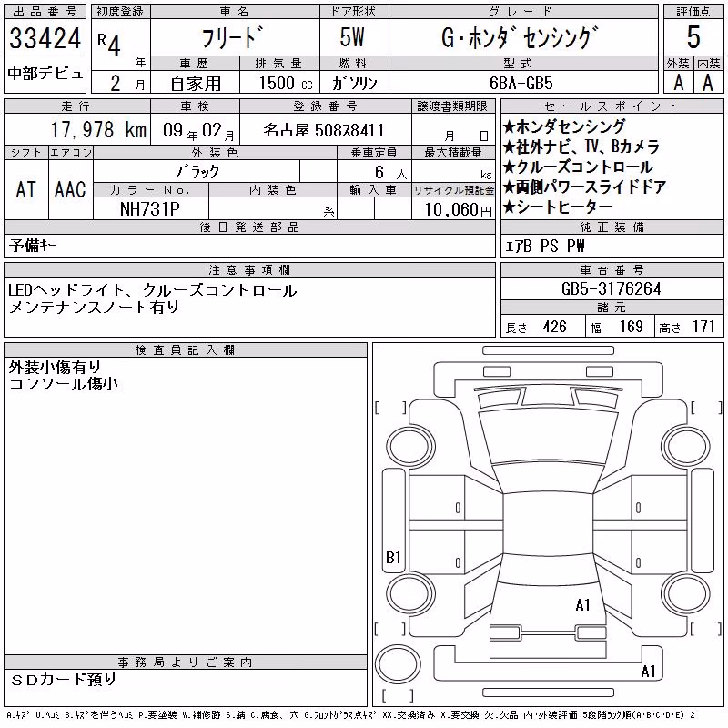728x728 pixels.
Task: Click vehicle history 自家用
Action: coord(196,84)
